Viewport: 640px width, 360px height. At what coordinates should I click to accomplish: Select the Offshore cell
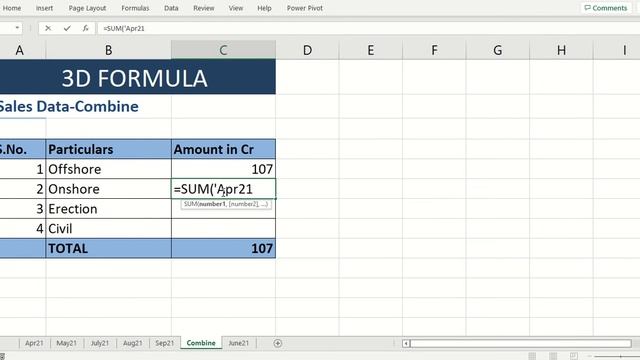[109, 169]
